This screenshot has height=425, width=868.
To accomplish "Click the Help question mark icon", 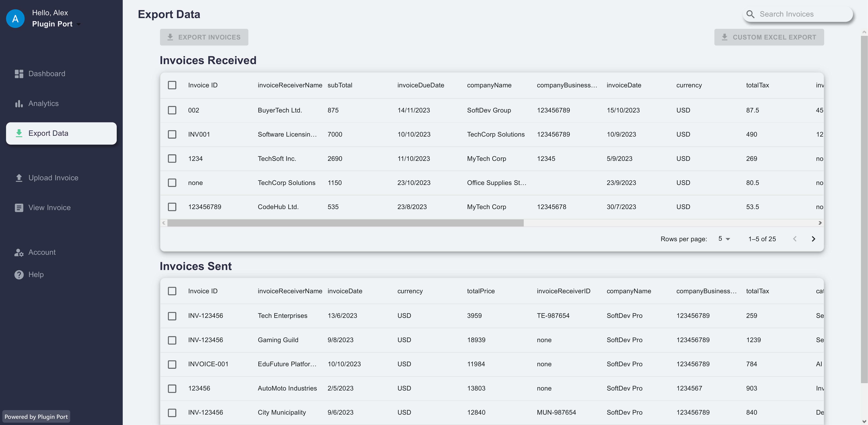I will click(x=19, y=275).
